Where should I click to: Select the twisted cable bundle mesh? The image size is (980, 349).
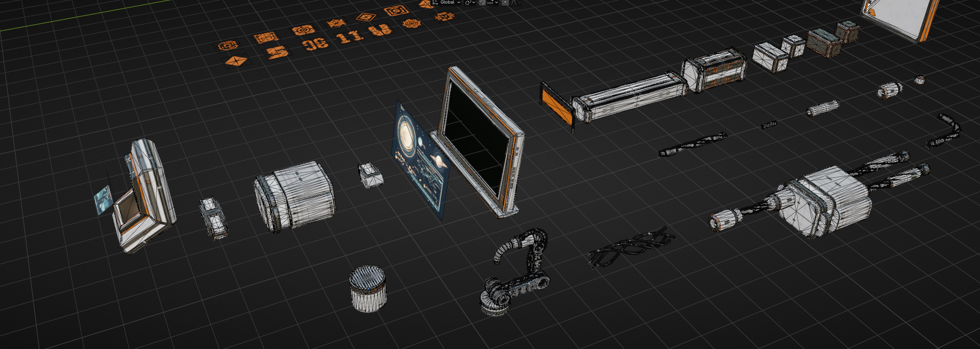click(631, 247)
